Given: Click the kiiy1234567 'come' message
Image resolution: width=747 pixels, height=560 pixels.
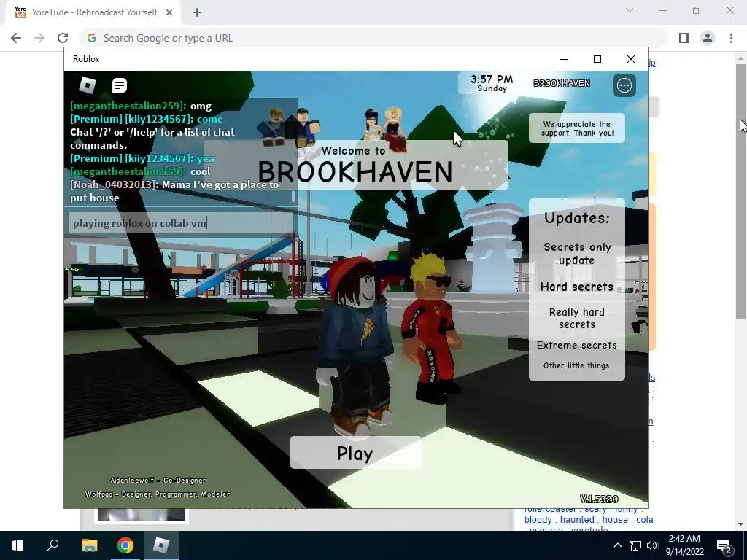Looking at the screenshot, I should tap(146, 119).
